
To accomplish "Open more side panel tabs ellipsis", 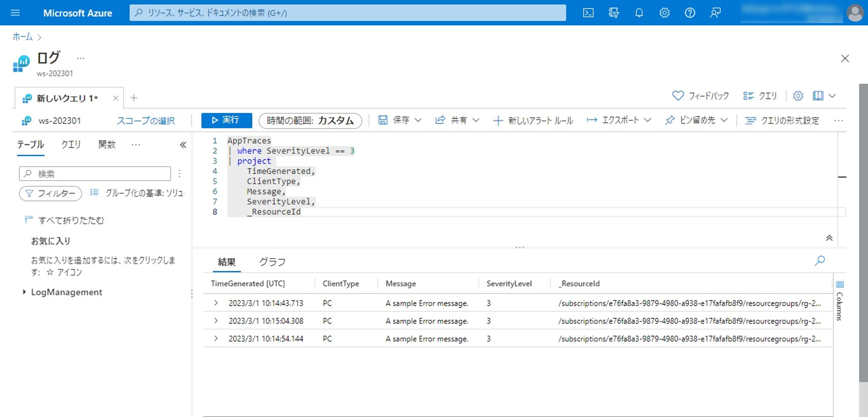I will coord(136,144).
